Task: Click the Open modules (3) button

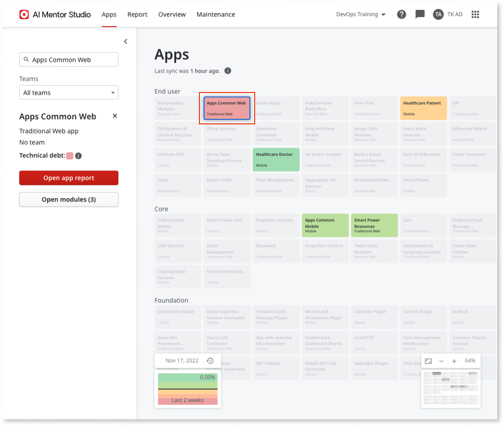Action: [68, 199]
